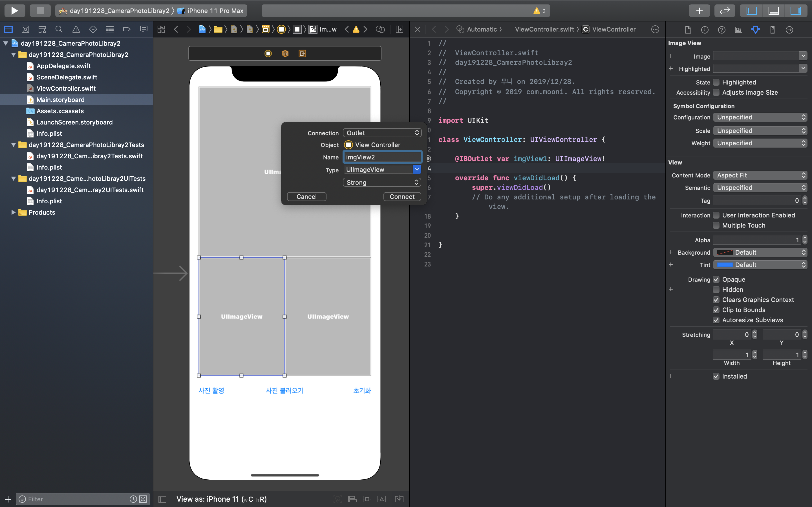This screenshot has height=507, width=812.
Task: Show the Connections inspector arrow icon
Action: click(789, 30)
